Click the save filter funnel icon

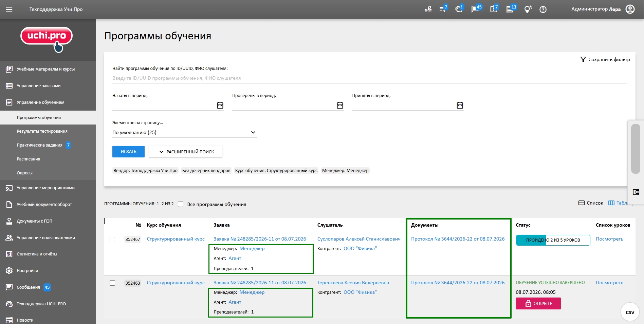[x=583, y=59]
